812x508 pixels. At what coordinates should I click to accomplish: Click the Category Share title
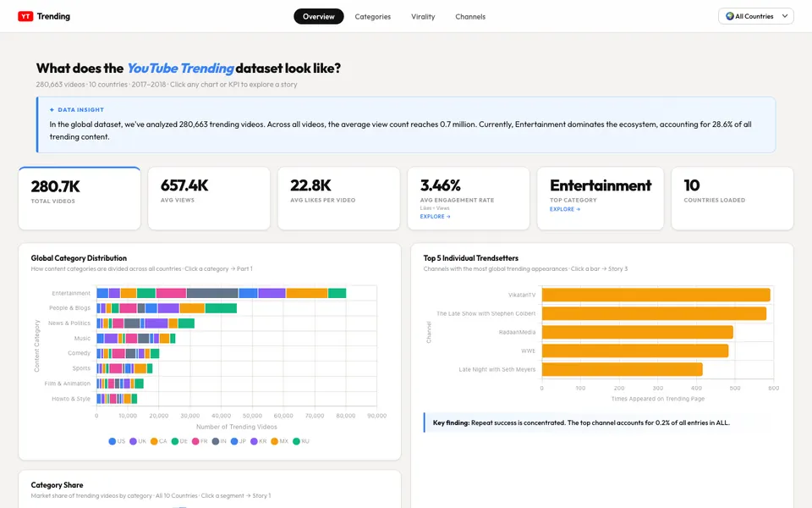tap(57, 484)
